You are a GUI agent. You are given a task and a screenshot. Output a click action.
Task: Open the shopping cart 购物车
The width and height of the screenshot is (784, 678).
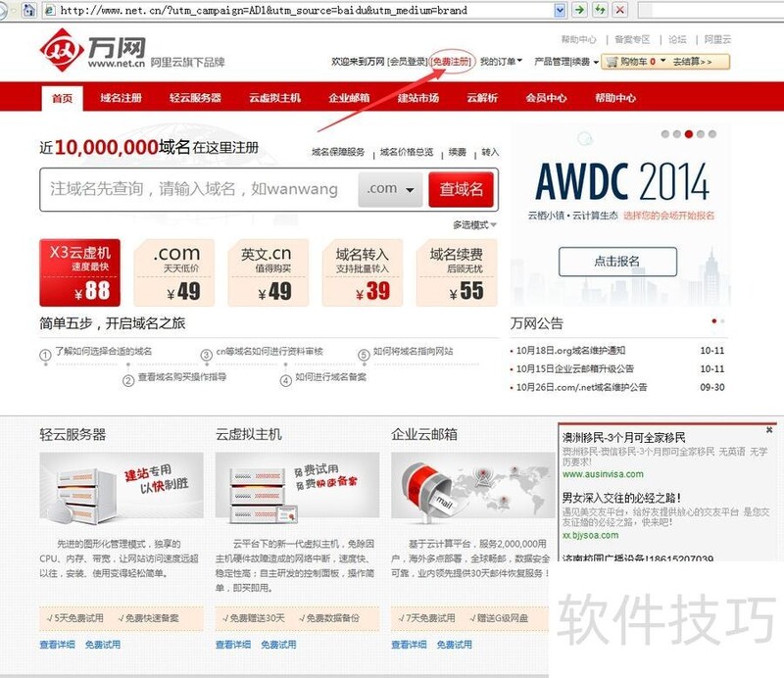[635, 62]
